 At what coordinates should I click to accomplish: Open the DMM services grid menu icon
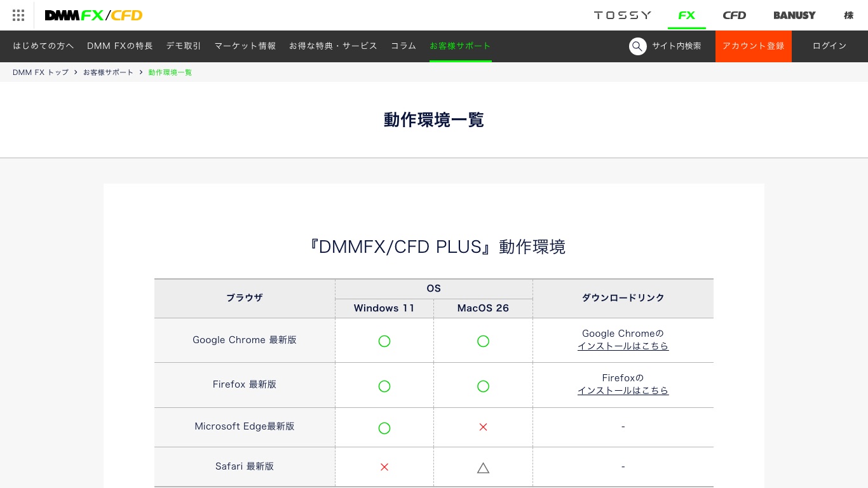[18, 15]
